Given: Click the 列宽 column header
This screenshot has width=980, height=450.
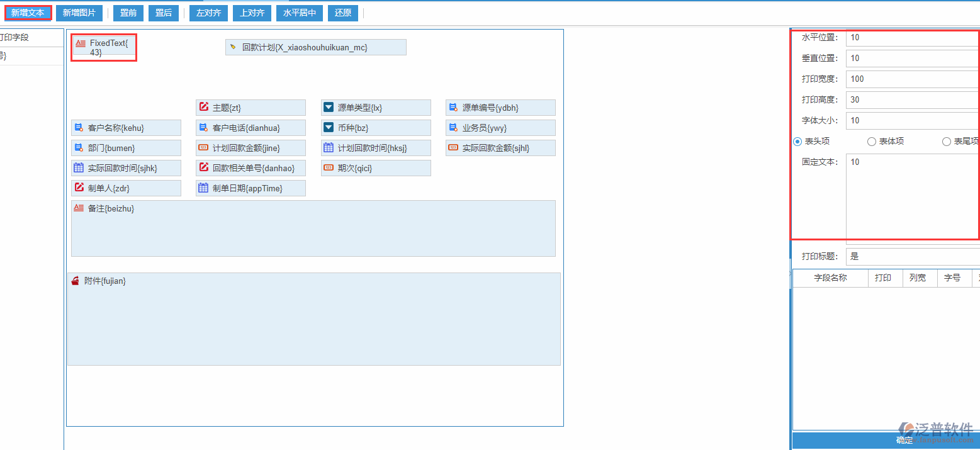Looking at the screenshot, I should pos(919,278).
